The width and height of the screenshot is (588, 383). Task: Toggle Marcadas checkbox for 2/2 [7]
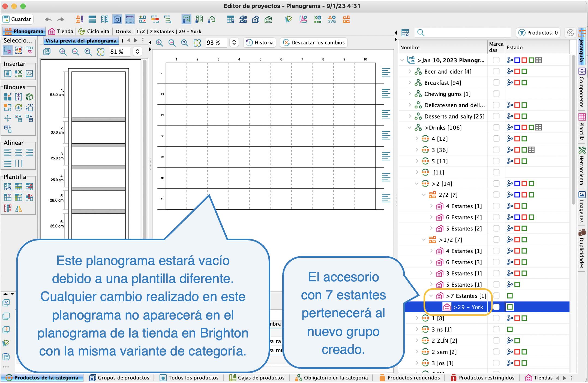(496, 195)
